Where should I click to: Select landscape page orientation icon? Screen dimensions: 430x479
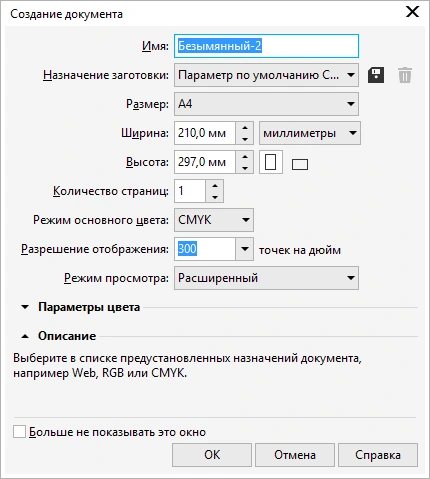click(300, 164)
